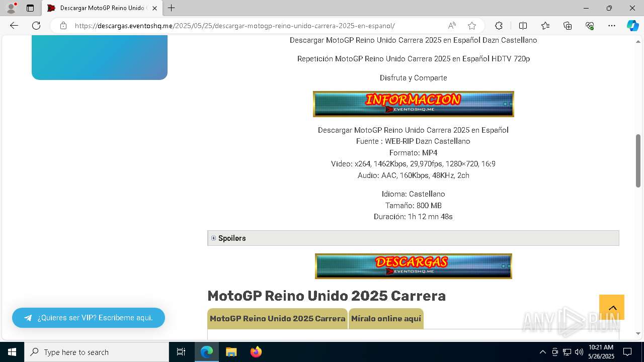Screen dimensions: 644x362
Task: Open Collections icon in toolbar
Action: click(x=568, y=26)
